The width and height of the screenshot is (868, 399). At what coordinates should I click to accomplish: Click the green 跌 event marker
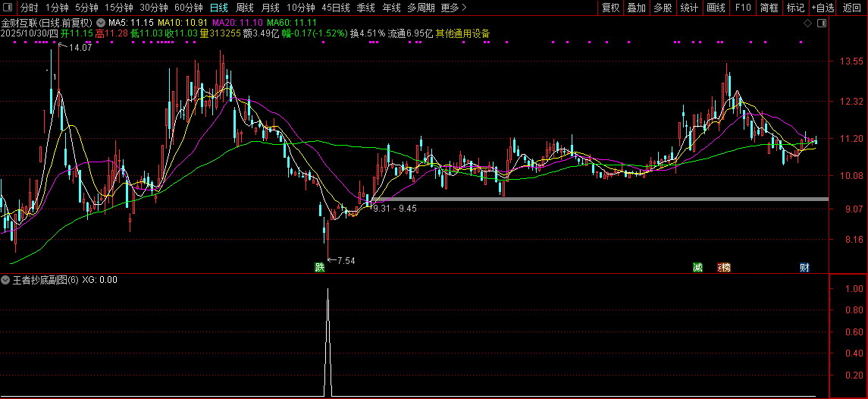319,268
